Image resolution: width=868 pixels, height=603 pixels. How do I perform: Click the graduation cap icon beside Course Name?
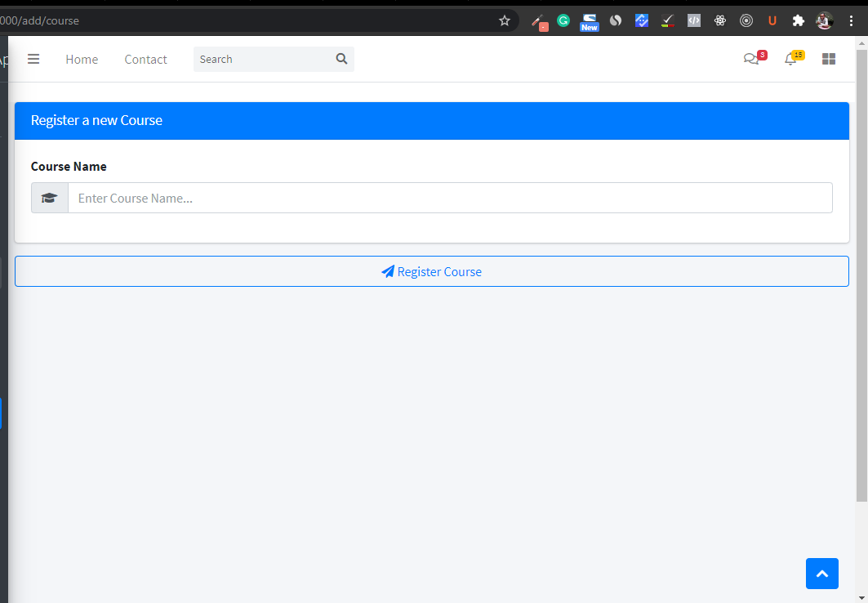pyautogui.click(x=49, y=197)
